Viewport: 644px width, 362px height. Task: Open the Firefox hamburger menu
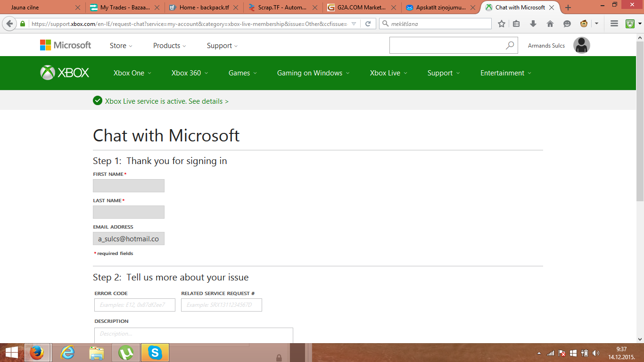[614, 24]
